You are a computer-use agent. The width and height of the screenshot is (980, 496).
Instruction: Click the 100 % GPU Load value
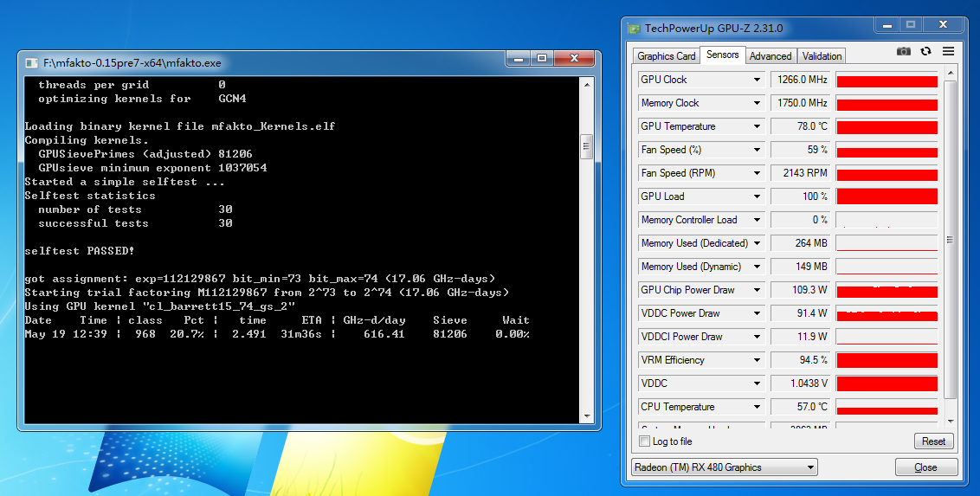point(801,196)
